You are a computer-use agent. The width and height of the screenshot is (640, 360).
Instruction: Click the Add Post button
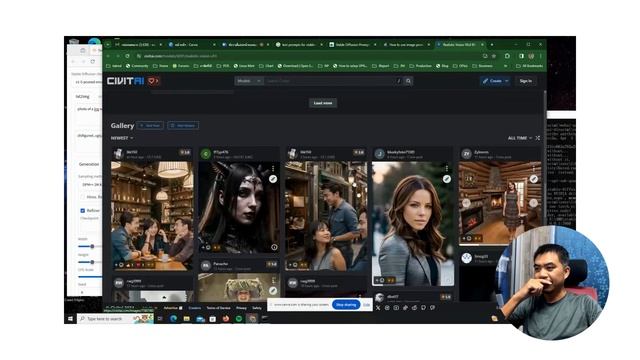click(x=150, y=125)
